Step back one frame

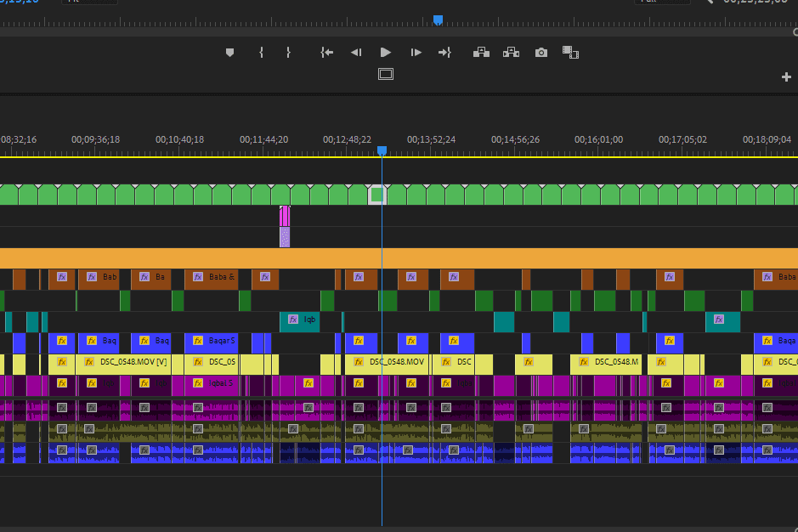(356, 53)
